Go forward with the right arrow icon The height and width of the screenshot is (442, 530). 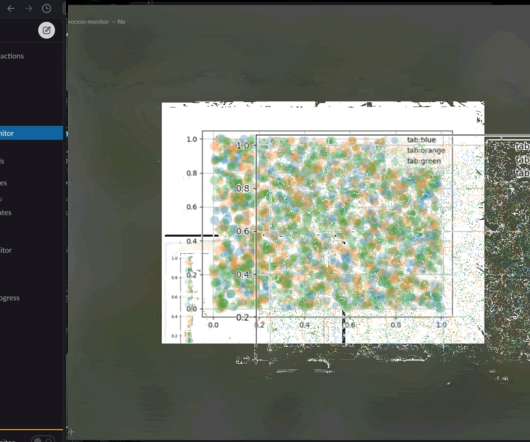click(29, 8)
